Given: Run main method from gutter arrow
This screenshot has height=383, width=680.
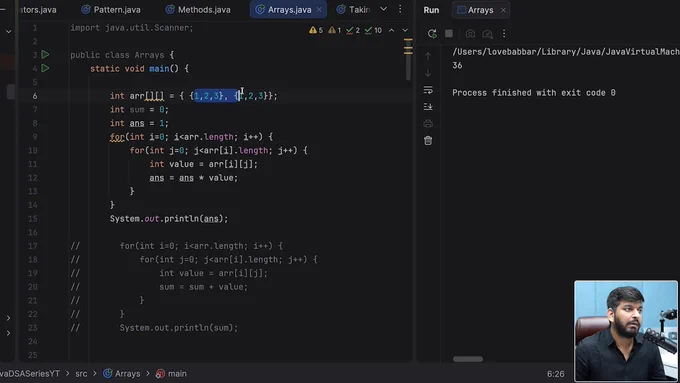Looking at the screenshot, I should (45, 68).
